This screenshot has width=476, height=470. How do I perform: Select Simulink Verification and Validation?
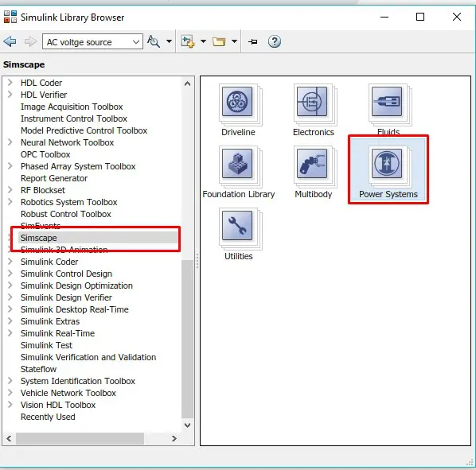(x=88, y=357)
